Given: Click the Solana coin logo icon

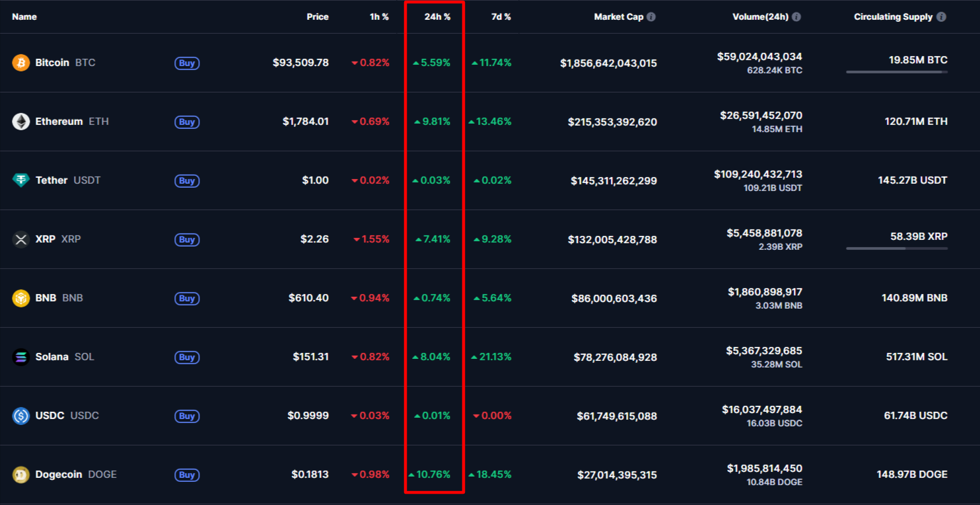Looking at the screenshot, I should click(x=21, y=357).
